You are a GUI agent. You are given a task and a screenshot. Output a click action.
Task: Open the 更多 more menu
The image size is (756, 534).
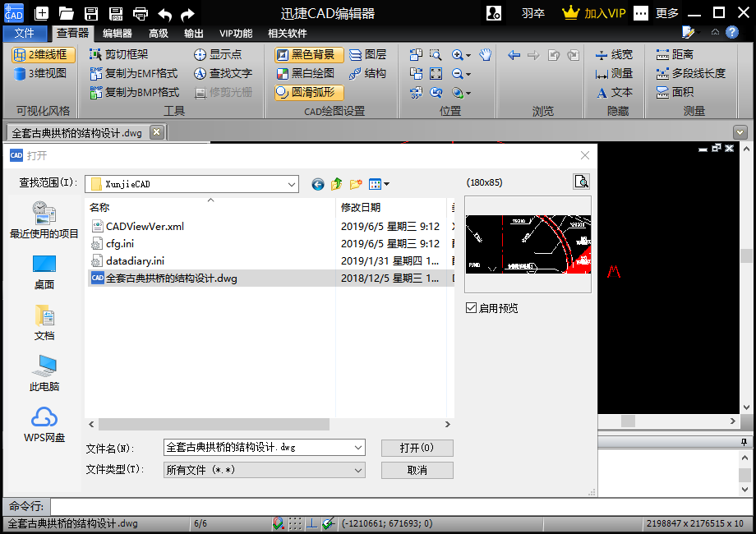[666, 13]
